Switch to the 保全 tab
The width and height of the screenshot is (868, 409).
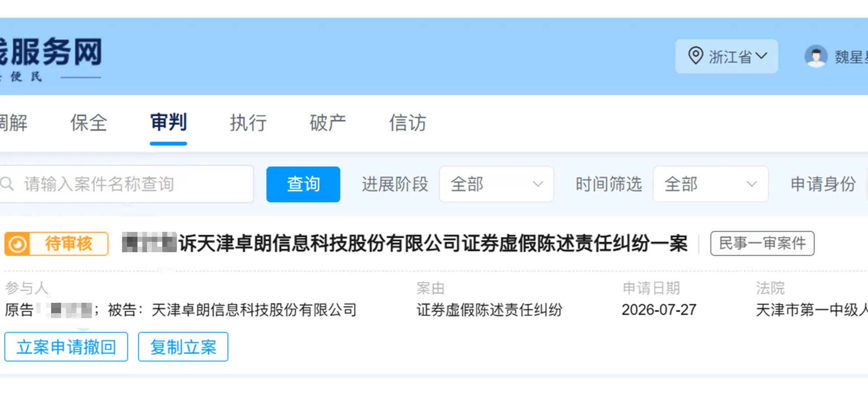[x=89, y=122]
